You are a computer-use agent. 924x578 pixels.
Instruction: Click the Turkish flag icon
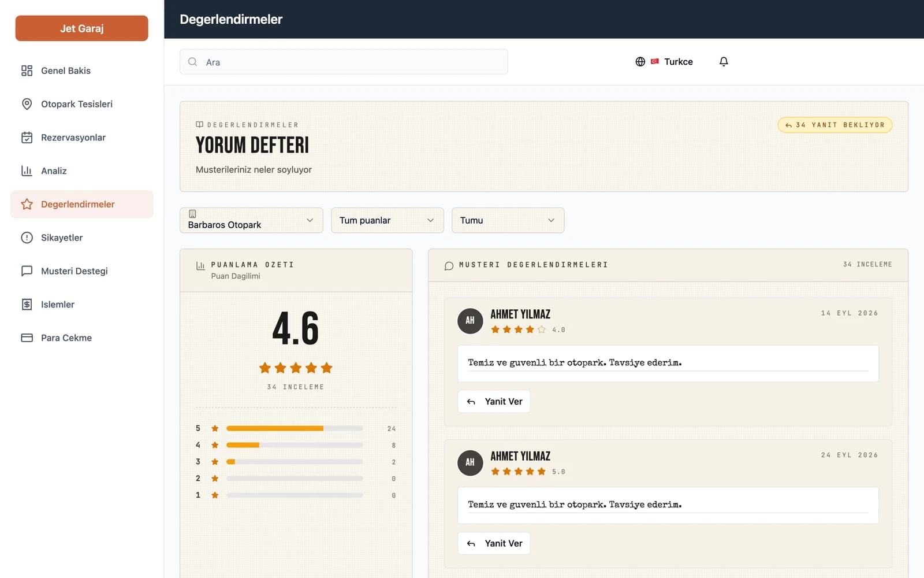[655, 61]
